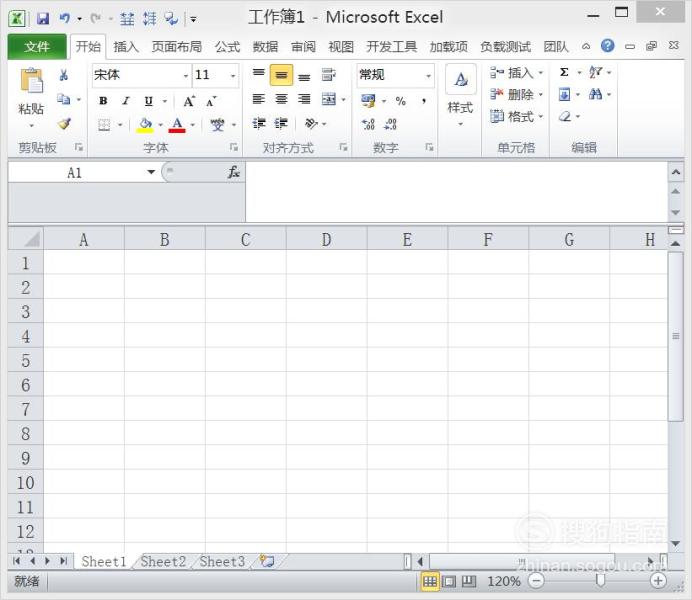Viewport: 692px width, 600px height.
Task: Click the Wrap Text icon
Action: 328,75
